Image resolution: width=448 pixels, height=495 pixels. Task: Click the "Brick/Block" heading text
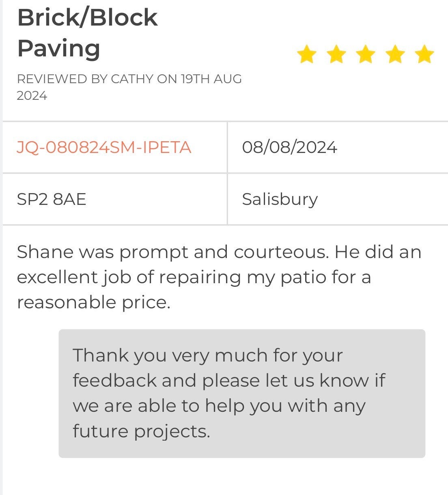click(87, 18)
